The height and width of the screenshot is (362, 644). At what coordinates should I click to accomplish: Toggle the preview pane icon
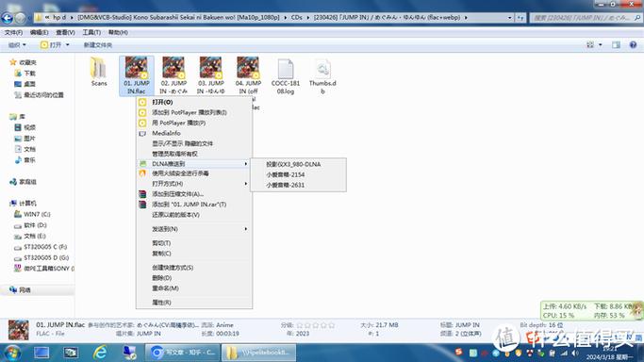pos(616,44)
